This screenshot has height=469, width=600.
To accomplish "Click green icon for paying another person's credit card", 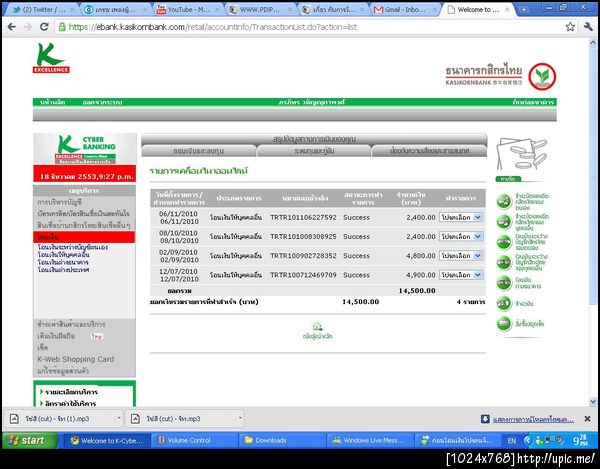I will click(504, 222).
